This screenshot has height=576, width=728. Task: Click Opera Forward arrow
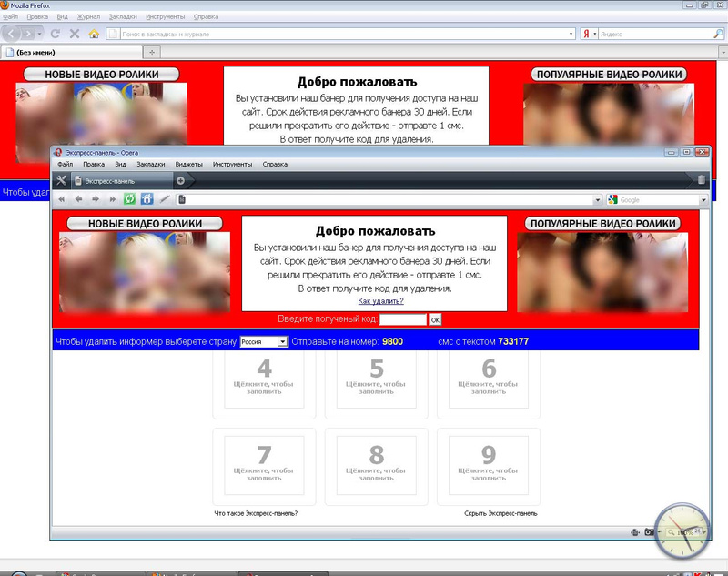click(96, 199)
